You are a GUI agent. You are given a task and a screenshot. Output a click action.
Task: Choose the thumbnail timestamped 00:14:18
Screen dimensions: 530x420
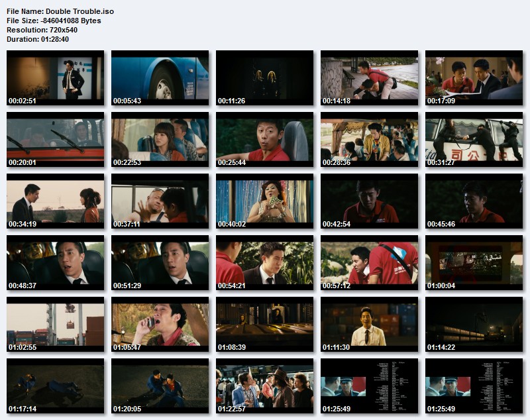(370, 78)
